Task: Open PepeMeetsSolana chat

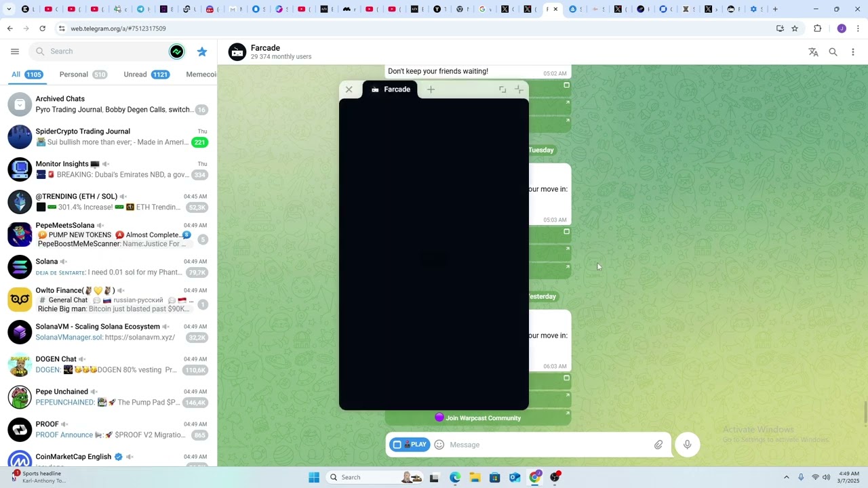Action: [108, 235]
